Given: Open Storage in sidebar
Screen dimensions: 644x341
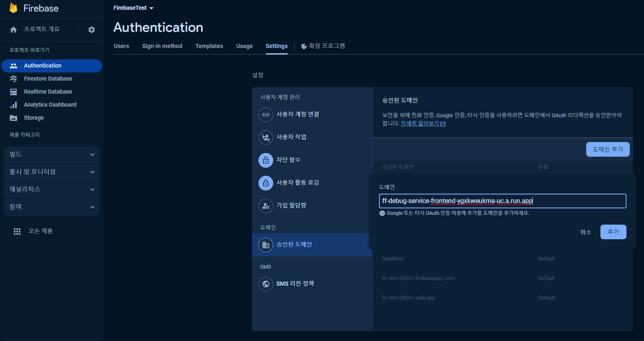Looking at the screenshot, I should click(52, 118).
